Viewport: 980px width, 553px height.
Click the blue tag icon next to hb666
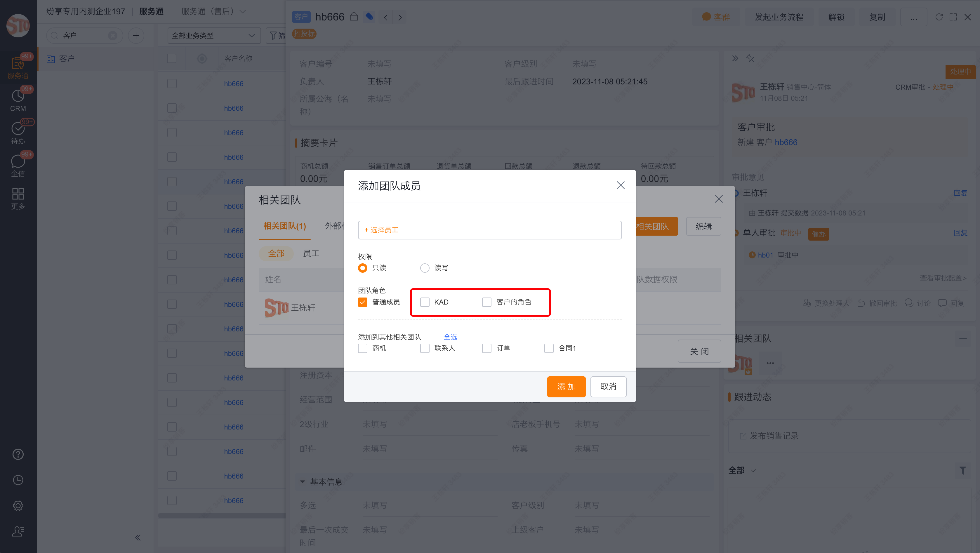pos(369,17)
